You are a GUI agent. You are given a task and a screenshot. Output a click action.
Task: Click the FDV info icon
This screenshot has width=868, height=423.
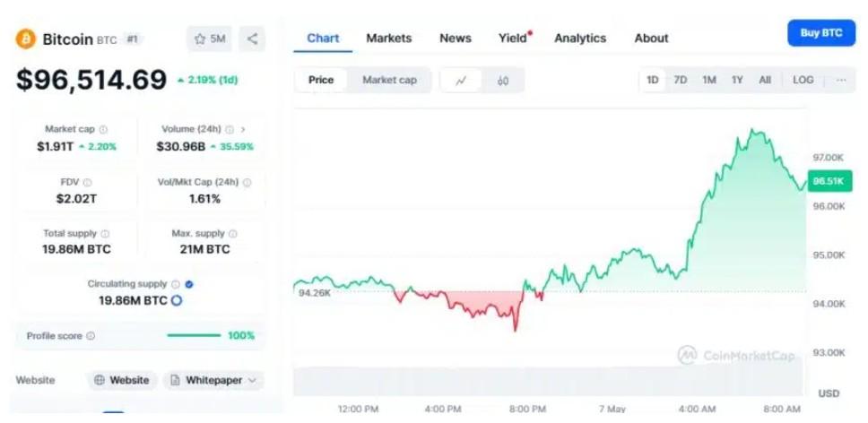click(87, 183)
